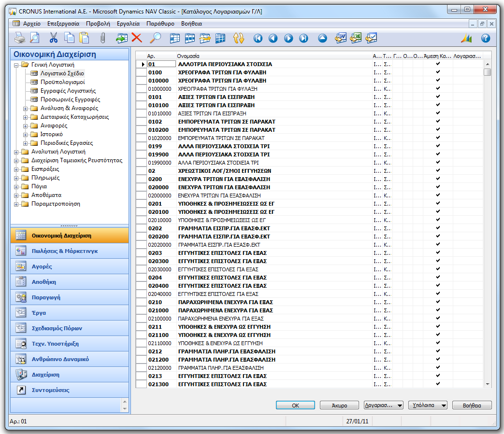Expand the Παραμετροποίηση folder node
The image size is (504, 434).
[16, 204]
